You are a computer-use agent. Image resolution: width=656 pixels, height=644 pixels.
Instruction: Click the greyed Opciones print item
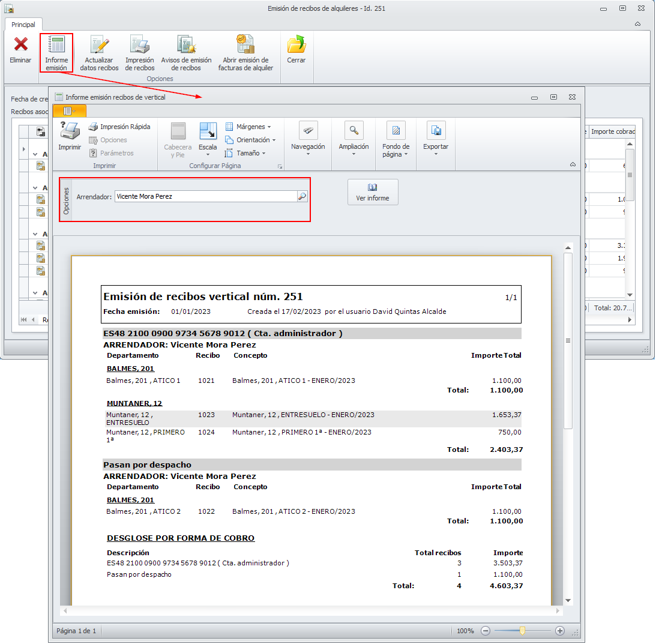108,140
